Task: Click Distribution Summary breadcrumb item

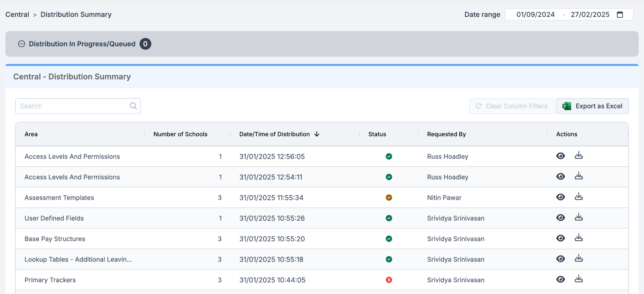Action: (76, 14)
